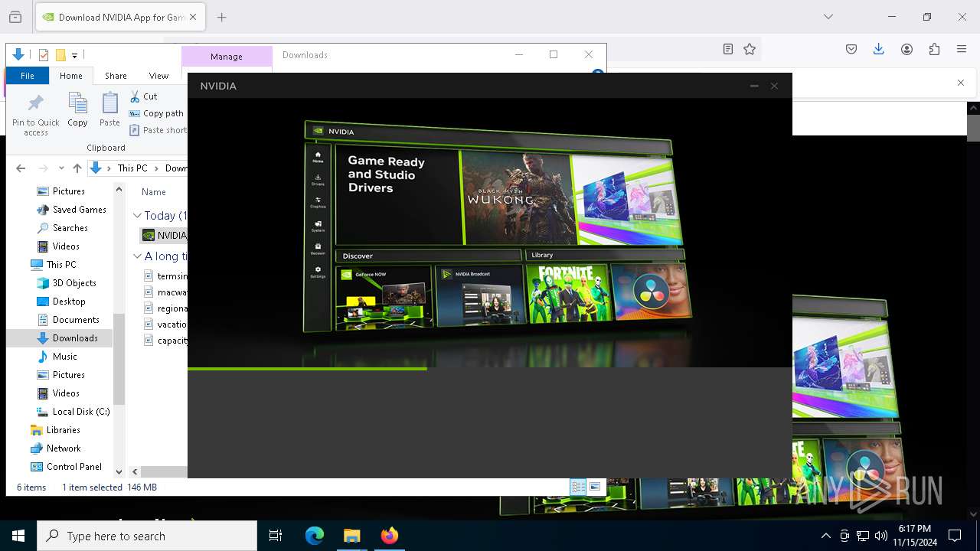Open Control Panel in navigation pane
This screenshot has width=980, height=551.
(66, 467)
